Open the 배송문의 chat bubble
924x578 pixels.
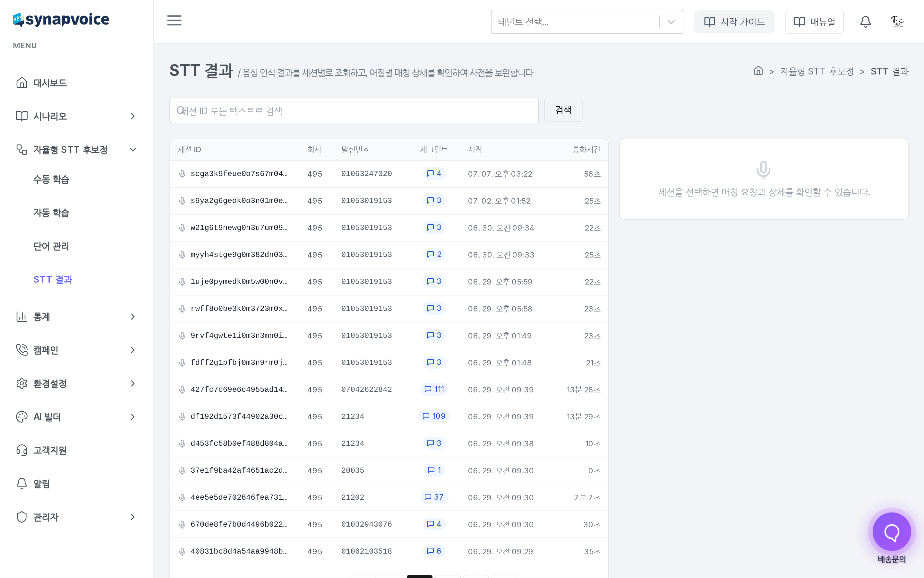(892, 532)
